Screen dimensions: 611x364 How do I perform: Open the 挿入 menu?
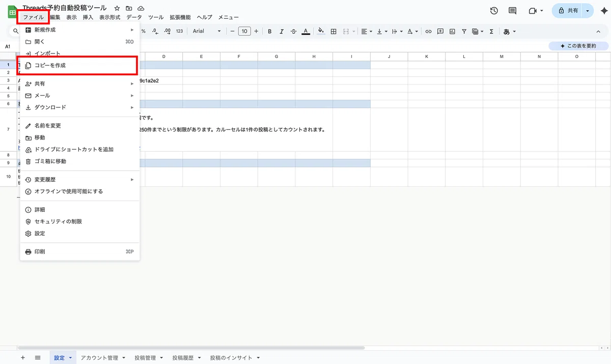click(x=88, y=17)
